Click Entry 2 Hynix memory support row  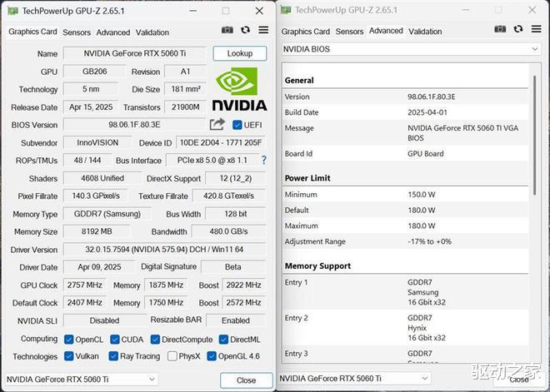tap(405, 328)
